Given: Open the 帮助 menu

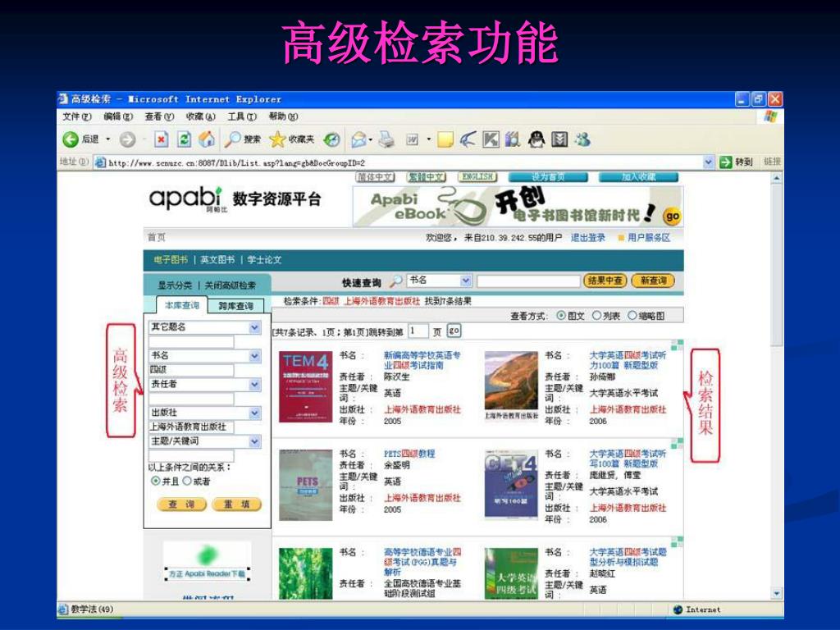Looking at the screenshot, I should point(283,116).
